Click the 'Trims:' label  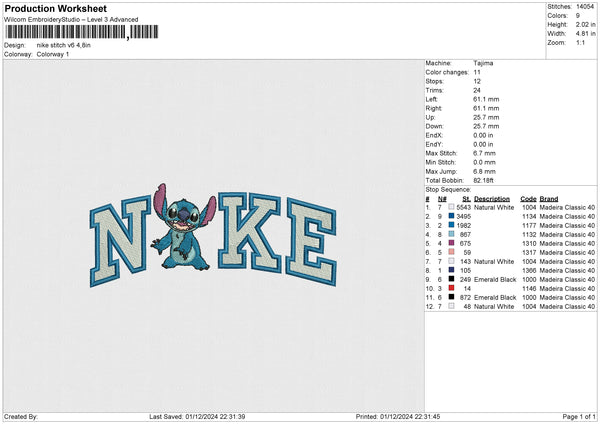[434, 90]
